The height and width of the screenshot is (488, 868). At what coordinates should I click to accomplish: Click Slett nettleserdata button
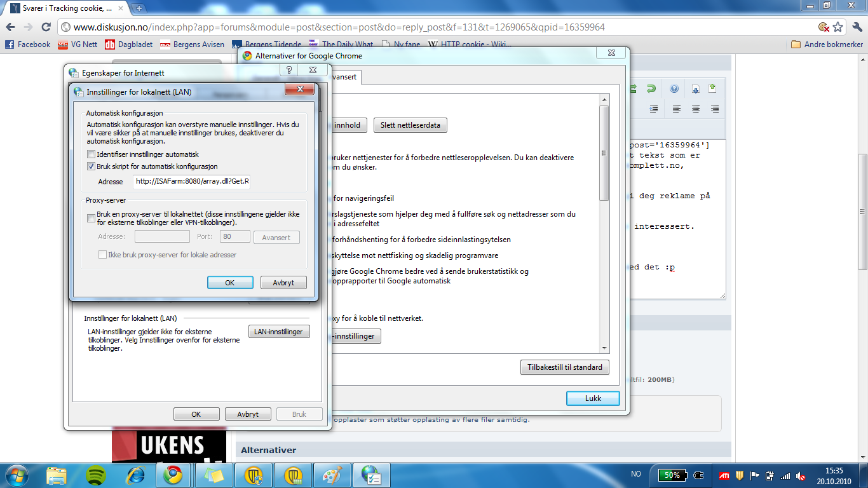tap(410, 125)
